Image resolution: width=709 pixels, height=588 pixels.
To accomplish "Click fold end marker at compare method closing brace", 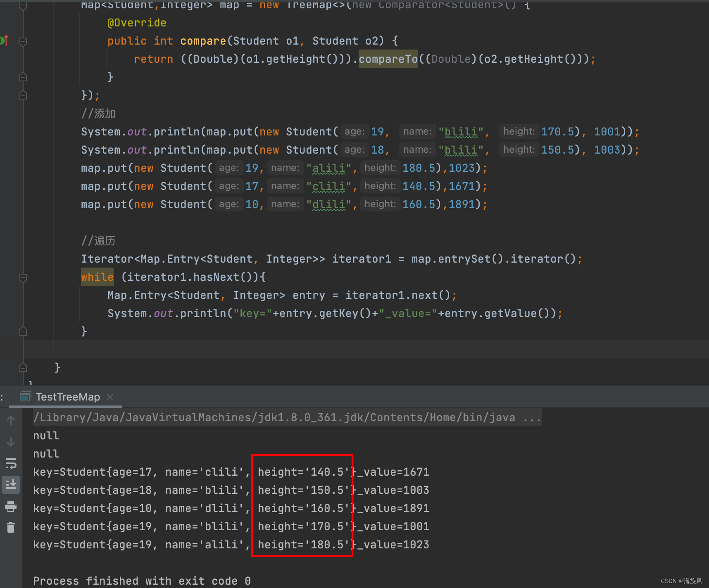I will tap(23, 77).
